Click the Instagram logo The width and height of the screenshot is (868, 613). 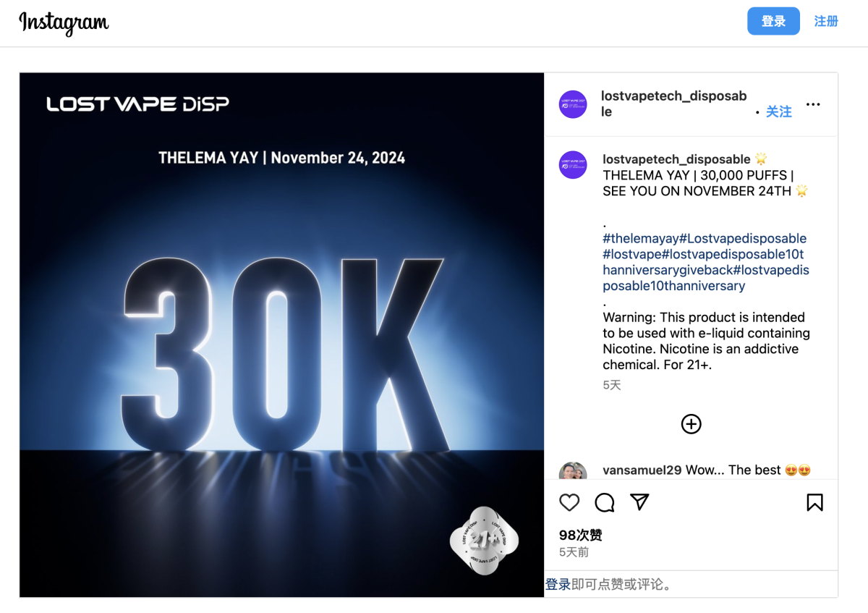pyautogui.click(x=64, y=22)
